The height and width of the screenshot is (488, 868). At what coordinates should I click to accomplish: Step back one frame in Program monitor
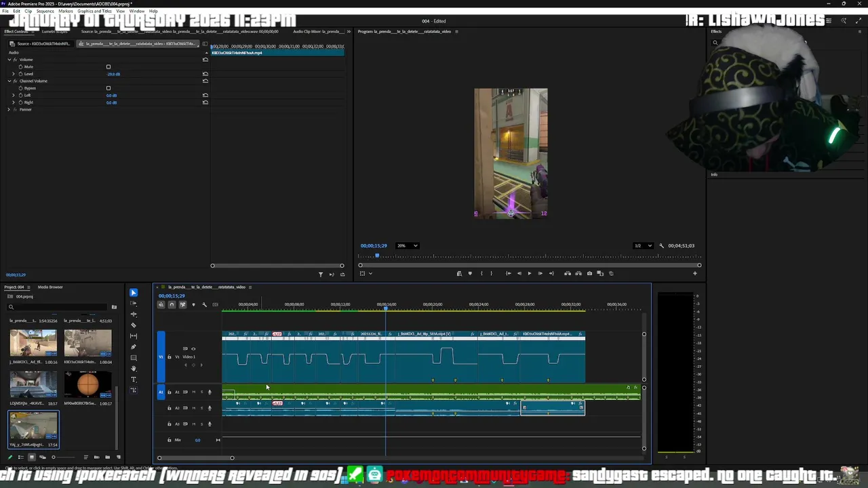(x=519, y=273)
